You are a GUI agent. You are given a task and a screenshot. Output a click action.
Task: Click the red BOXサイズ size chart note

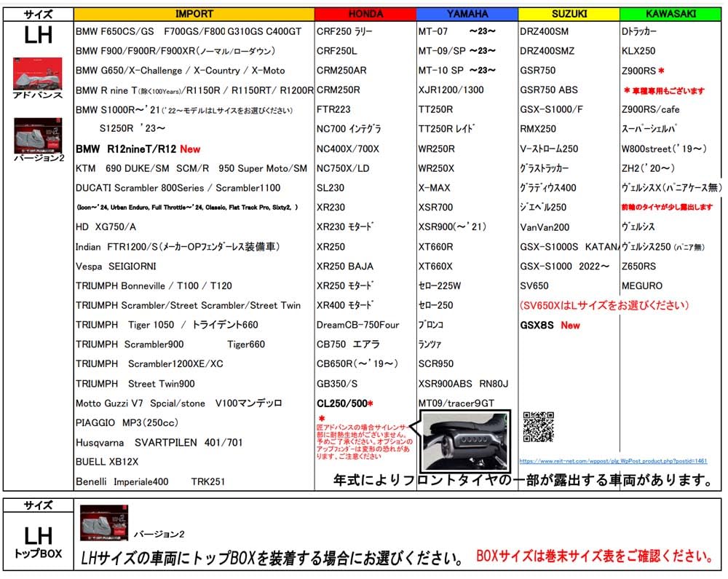click(x=595, y=555)
